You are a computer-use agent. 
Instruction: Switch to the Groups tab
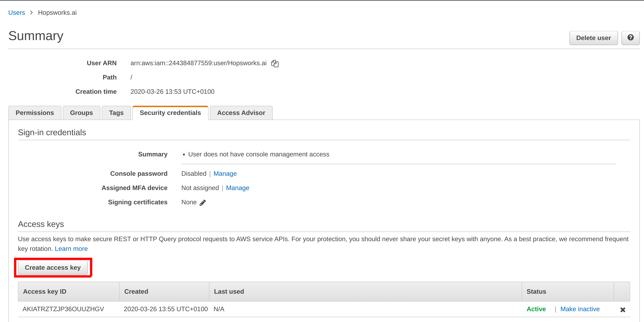81,113
